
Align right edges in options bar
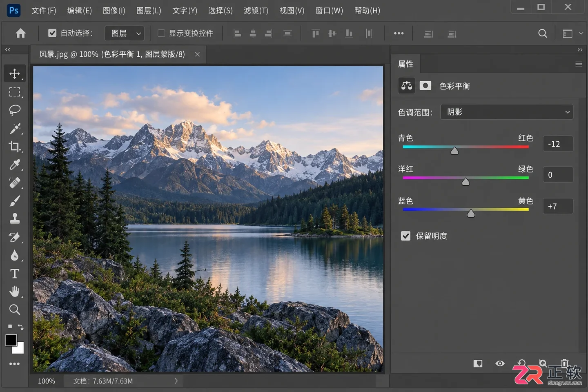click(x=268, y=33)
